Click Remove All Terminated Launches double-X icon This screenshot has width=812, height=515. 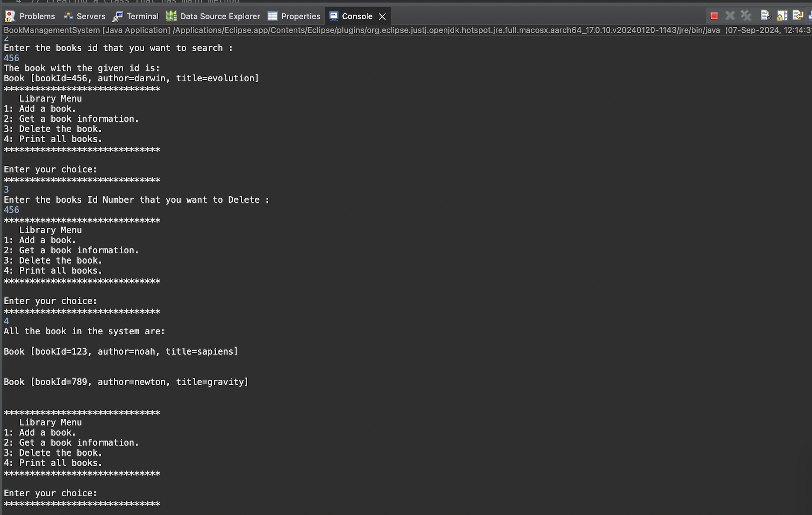(x=746, y=16)
